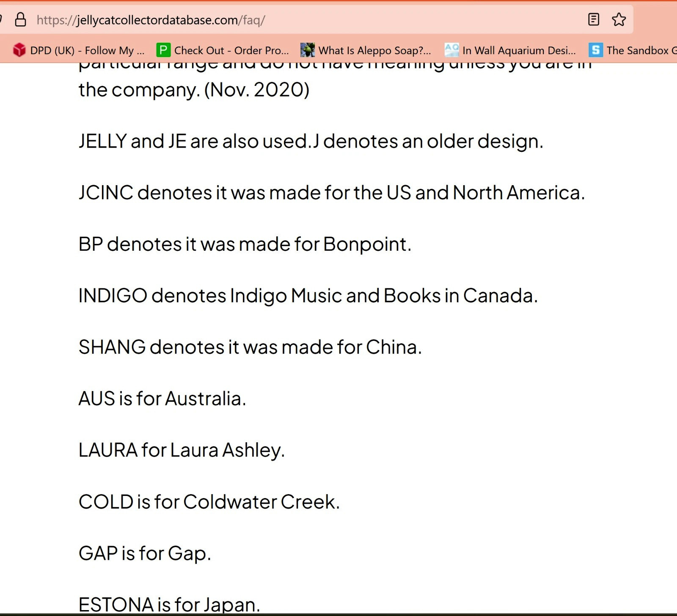Open the Aleppo Soap bookmark thumbnail icon

pos(308,50)
